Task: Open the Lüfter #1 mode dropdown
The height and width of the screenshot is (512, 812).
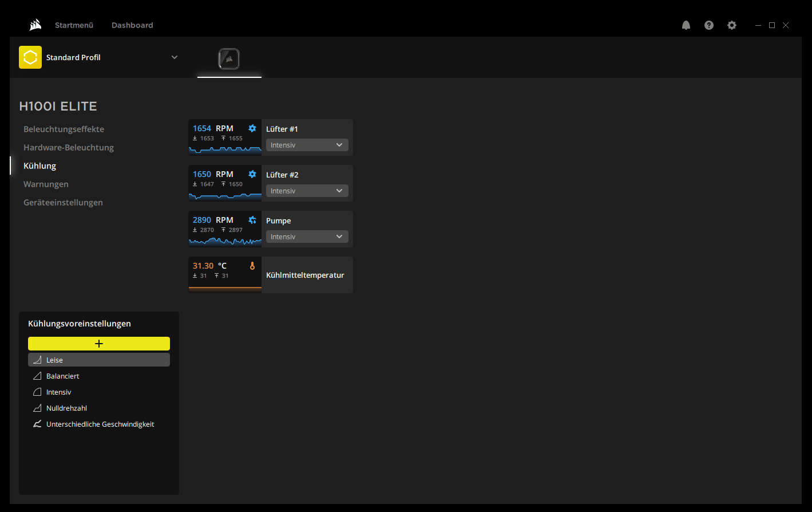Action: [x=307, y=145]
